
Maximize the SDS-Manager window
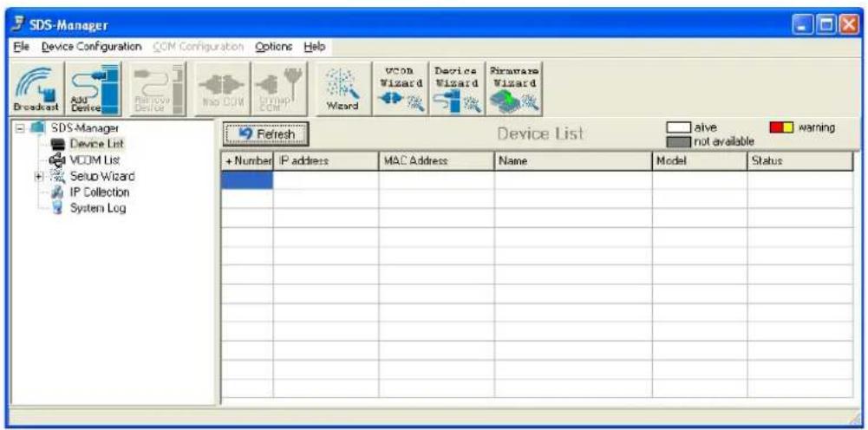(825, 26)
